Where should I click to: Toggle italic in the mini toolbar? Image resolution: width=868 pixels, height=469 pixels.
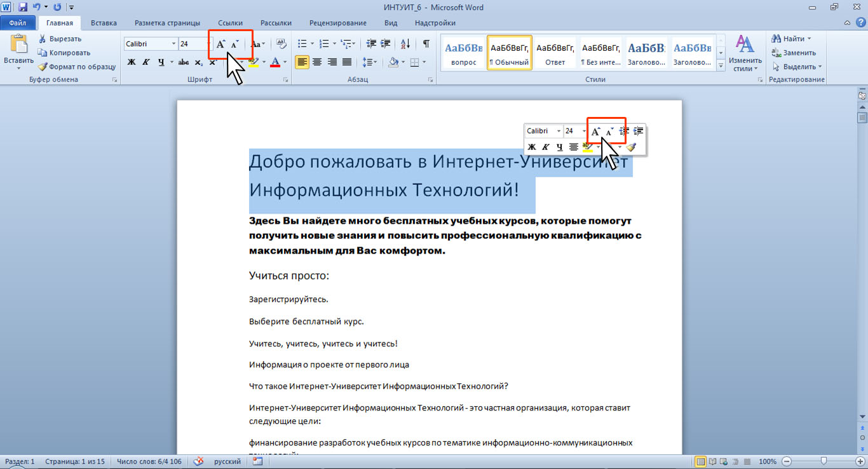click(545, 147)
